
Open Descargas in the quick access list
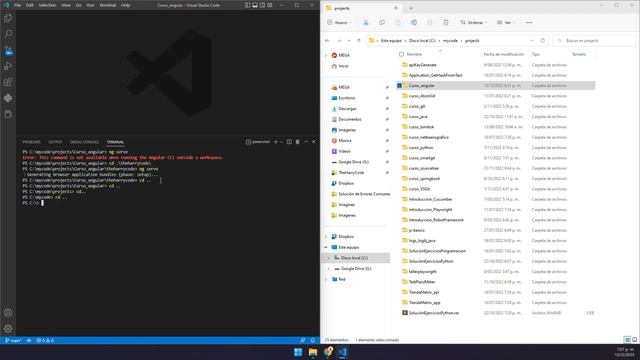coord(347,109)
